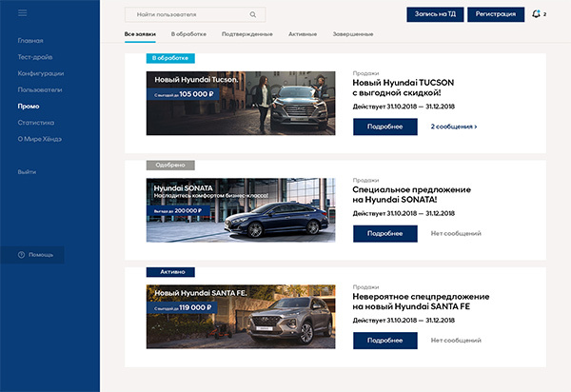Click the Одобрено status badge

click(x=170, y=166)
